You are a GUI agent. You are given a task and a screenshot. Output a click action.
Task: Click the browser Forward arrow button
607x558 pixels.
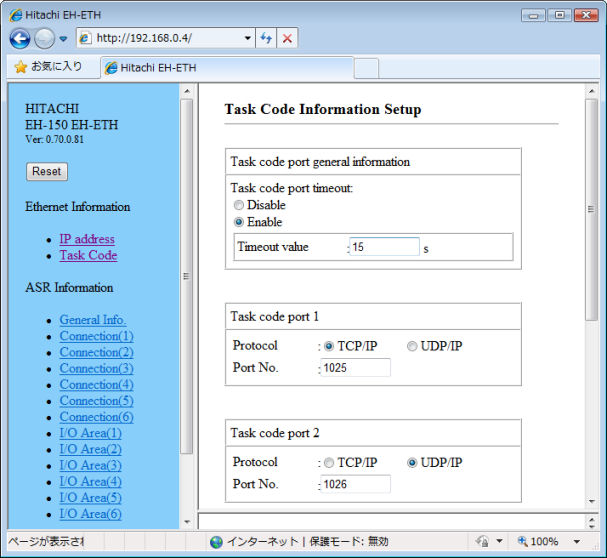(45, 38)
